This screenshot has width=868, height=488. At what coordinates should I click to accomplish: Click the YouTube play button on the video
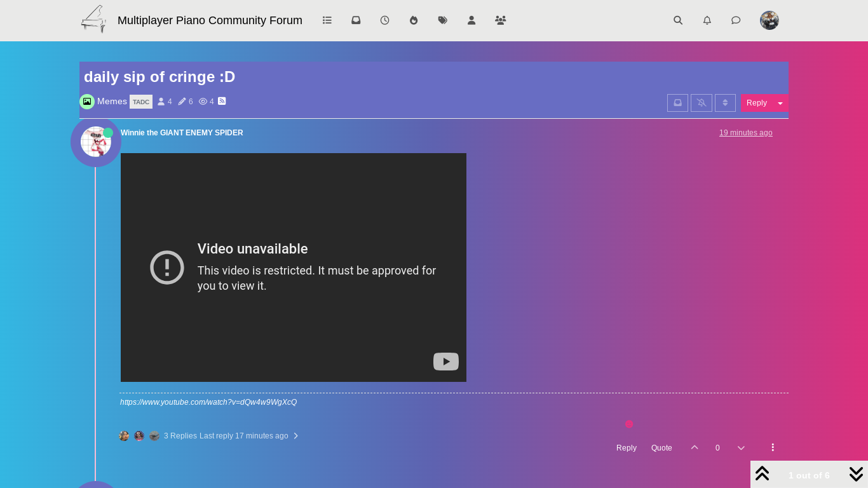pyautogui.click(x=446, y=362)
